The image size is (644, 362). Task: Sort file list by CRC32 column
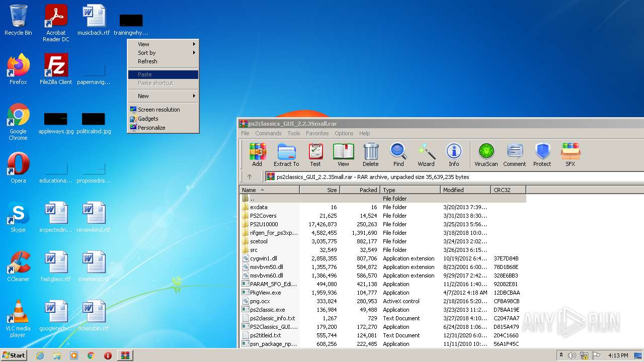tap(509, 190)
